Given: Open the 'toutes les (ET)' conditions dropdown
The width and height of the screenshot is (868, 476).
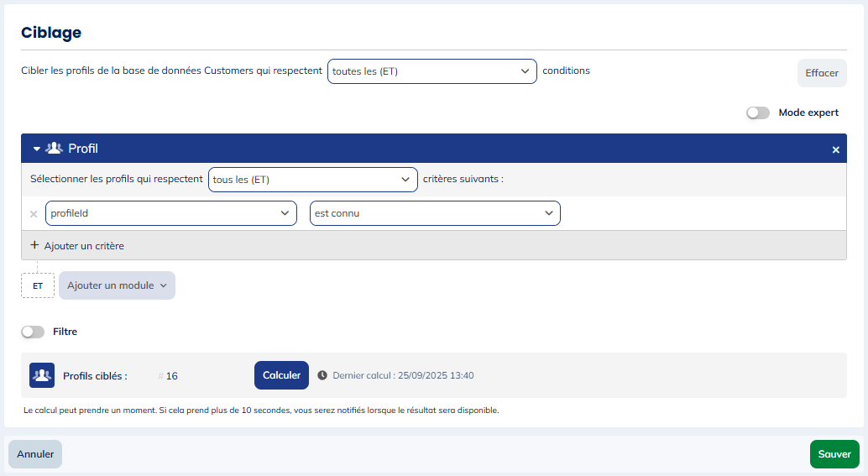Looking at the screenshot, I should [x=431, y=71].
